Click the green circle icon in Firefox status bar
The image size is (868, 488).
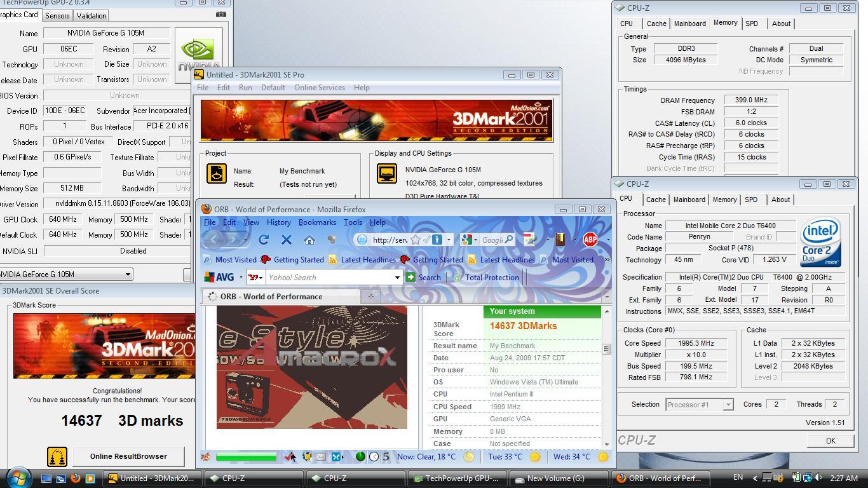(360, 456)
